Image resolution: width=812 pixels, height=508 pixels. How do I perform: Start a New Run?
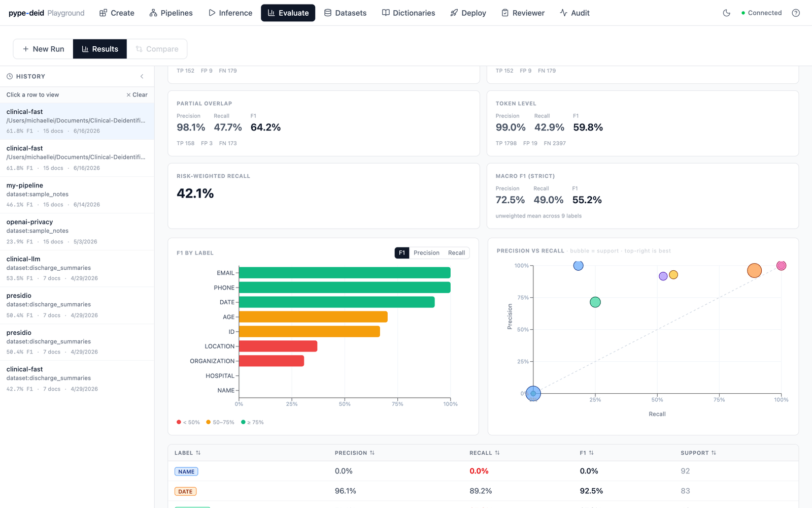43,49
